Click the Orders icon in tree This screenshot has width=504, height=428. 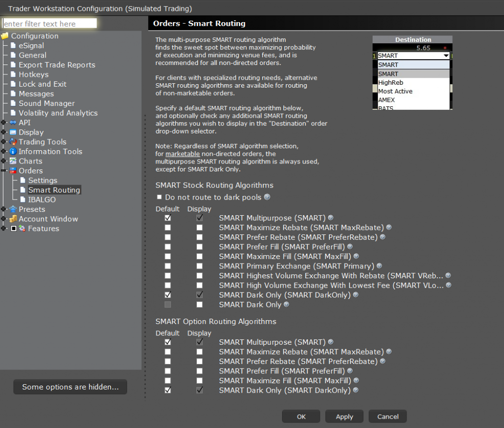tap(13, 171)
